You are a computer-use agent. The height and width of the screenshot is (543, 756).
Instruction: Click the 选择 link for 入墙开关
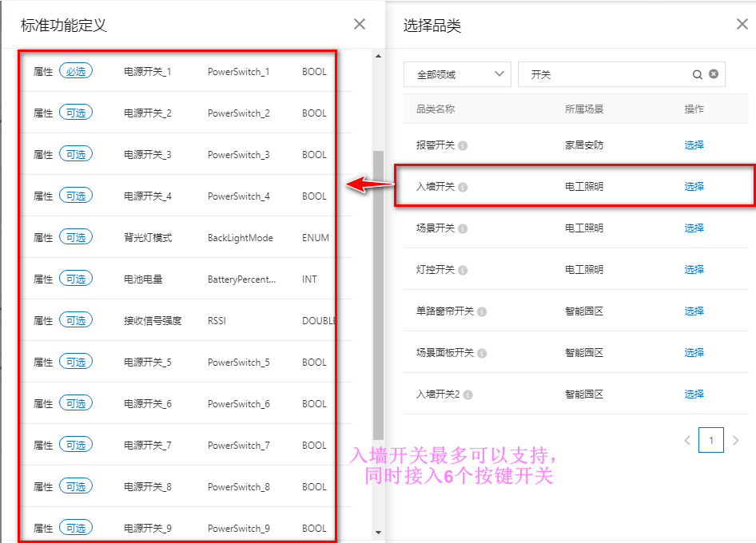pos(694,186)
